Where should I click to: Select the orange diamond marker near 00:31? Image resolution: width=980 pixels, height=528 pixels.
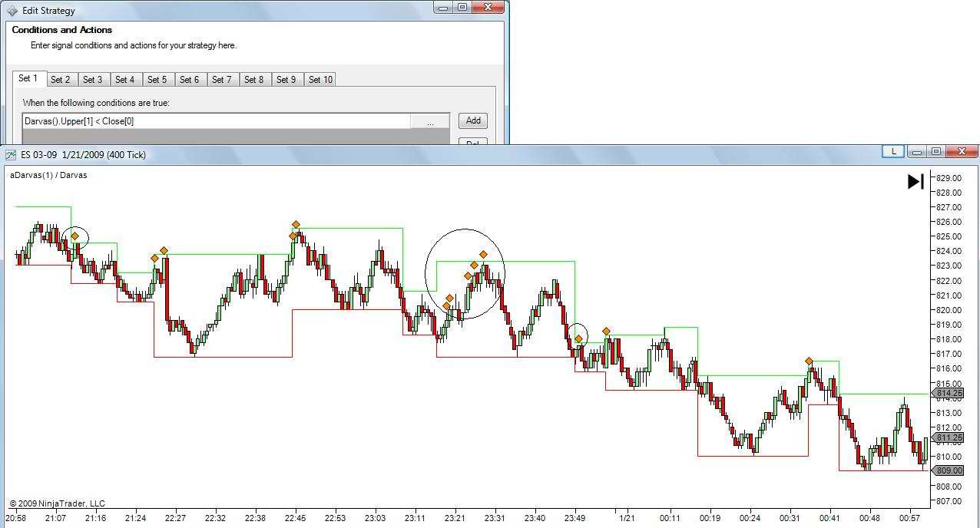pyautogui.click(x=809, y=361)
